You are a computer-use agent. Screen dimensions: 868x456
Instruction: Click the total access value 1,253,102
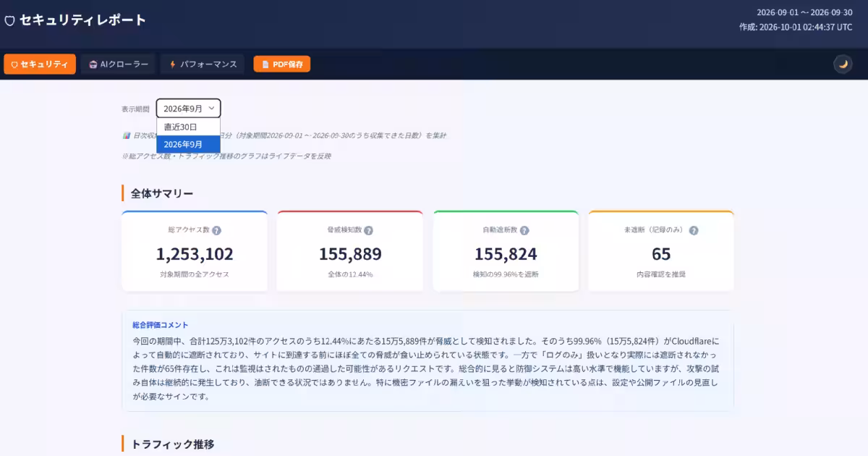(x=195, y=254)
